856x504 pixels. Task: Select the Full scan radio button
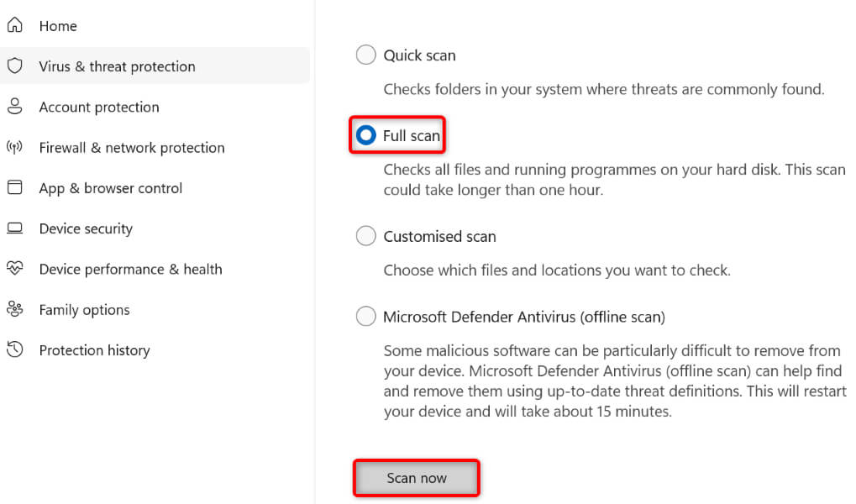[365, 135]
